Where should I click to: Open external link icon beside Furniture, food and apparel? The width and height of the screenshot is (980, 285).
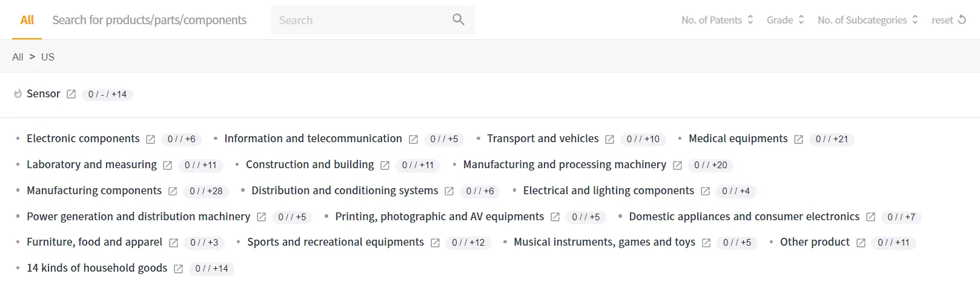(174, 243)
